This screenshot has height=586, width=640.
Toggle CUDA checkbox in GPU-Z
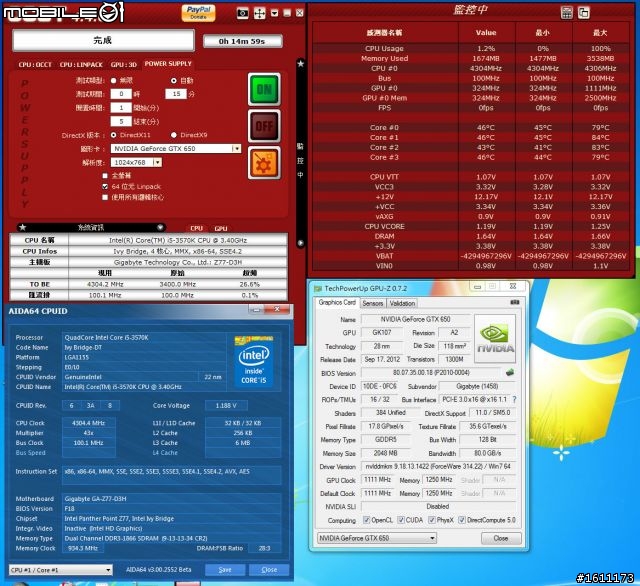pos(401,520)
